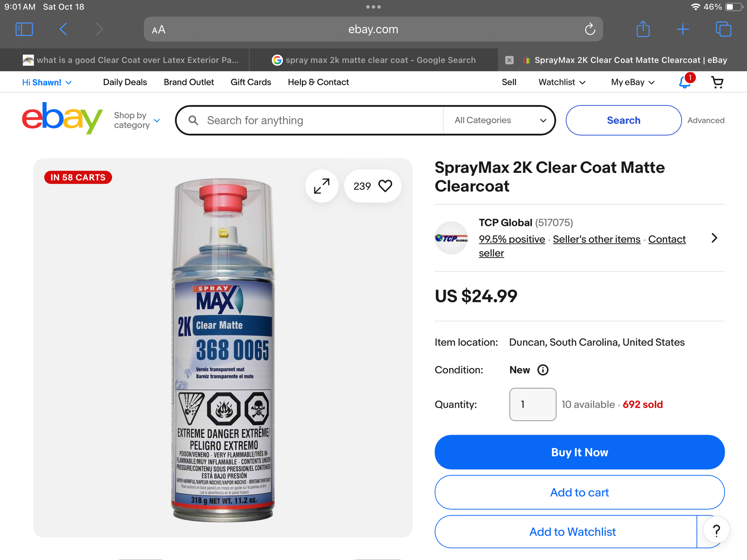Image resolution: width=747 pixels, height=560 pixels.
Task: Go back to the previous page
Action: (63, 29)
